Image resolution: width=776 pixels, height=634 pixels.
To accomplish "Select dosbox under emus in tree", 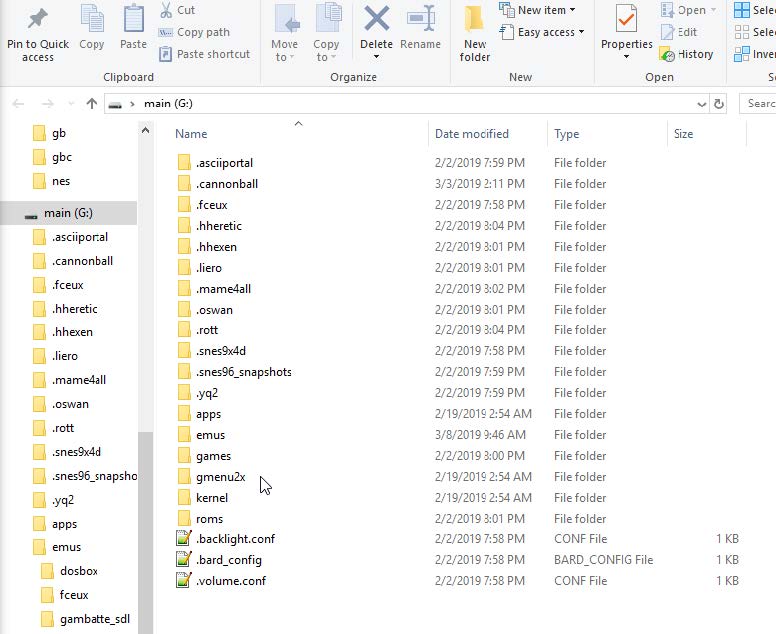I will (79, 571).
